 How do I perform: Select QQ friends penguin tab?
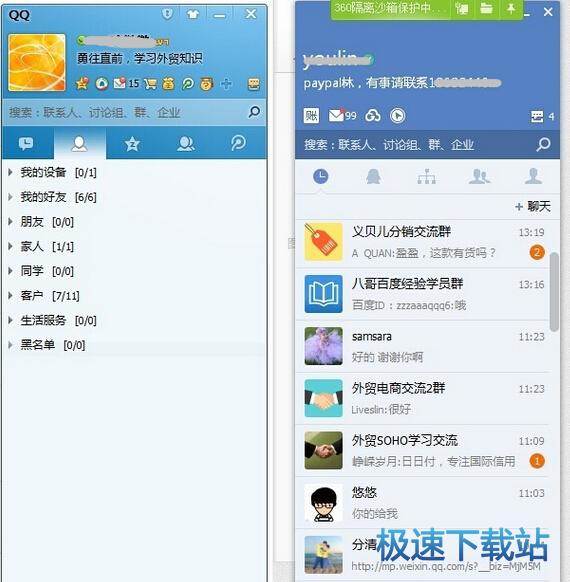pos(373,176)
